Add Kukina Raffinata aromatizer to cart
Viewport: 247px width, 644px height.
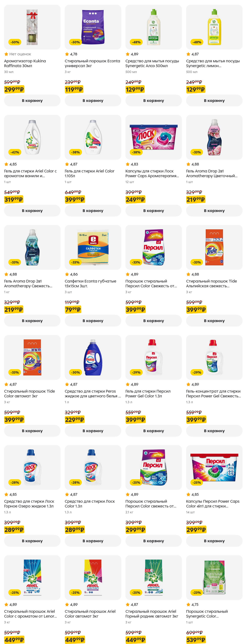[32, 100]
